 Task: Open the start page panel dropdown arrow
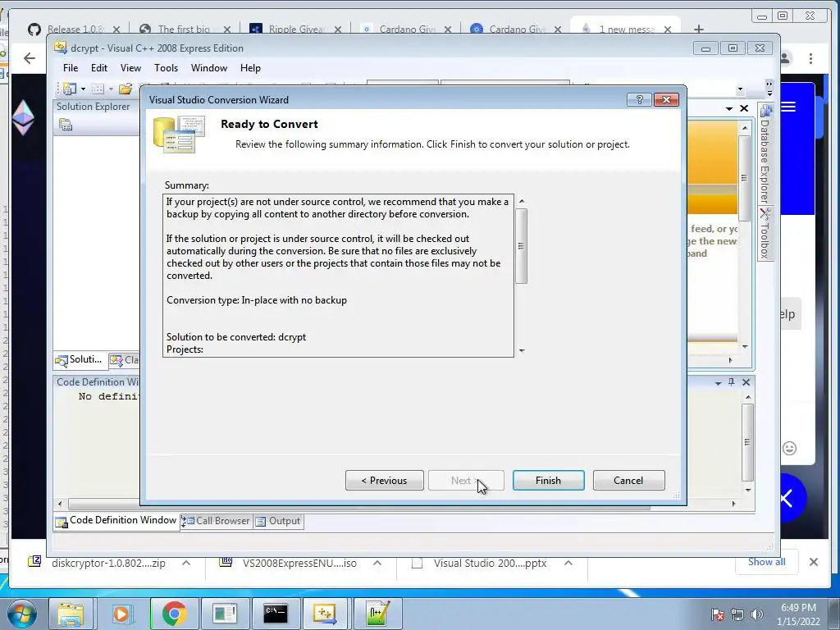point(729,109)
